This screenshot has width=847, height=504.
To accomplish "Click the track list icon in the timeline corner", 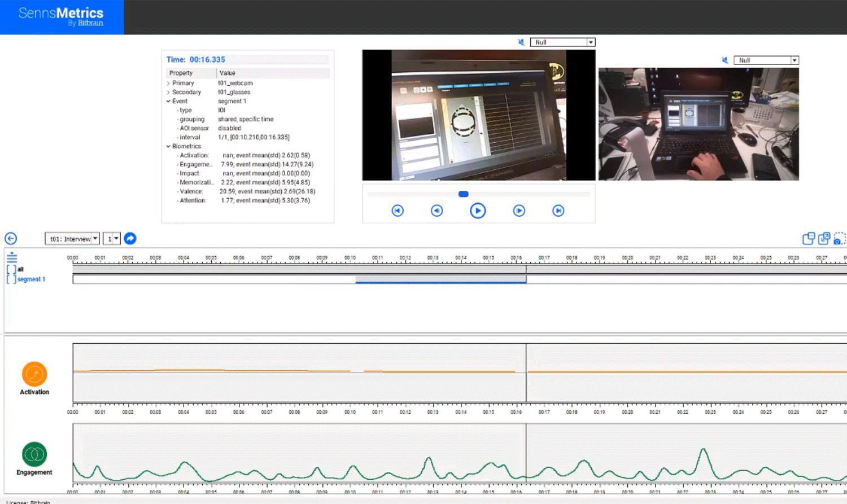I will pyautogui.click(x=11, y=257).
